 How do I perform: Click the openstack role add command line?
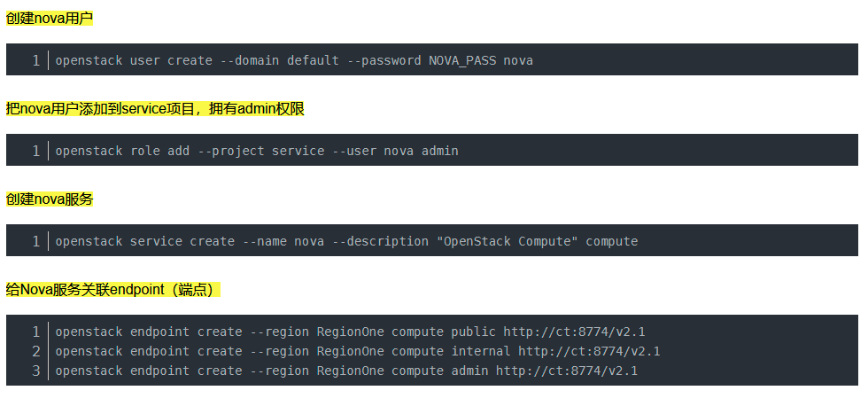click(x=256, y=151)
